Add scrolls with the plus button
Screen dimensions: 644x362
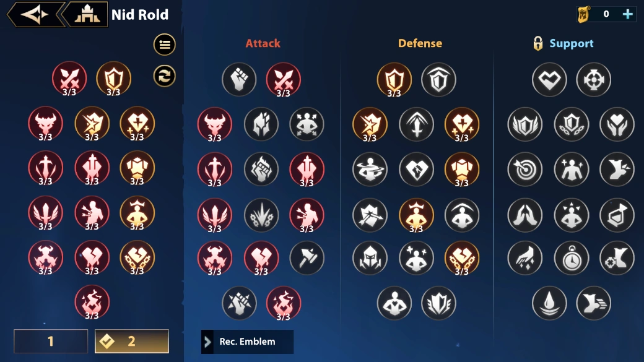[627, 14]
